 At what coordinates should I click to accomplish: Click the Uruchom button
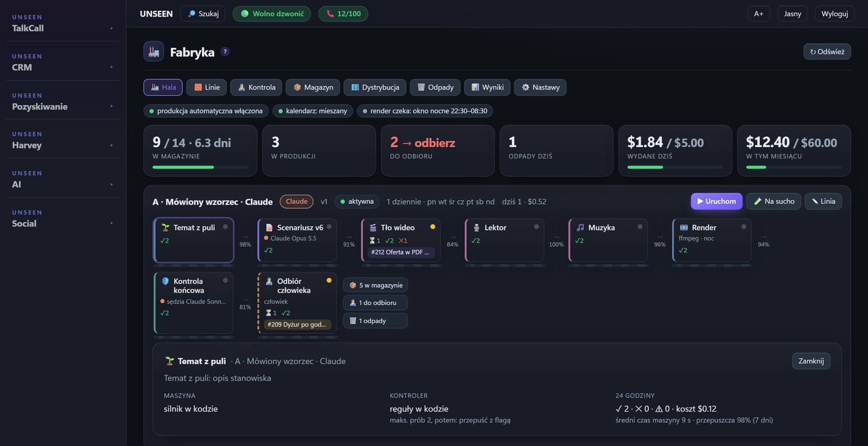pos(717,201)
